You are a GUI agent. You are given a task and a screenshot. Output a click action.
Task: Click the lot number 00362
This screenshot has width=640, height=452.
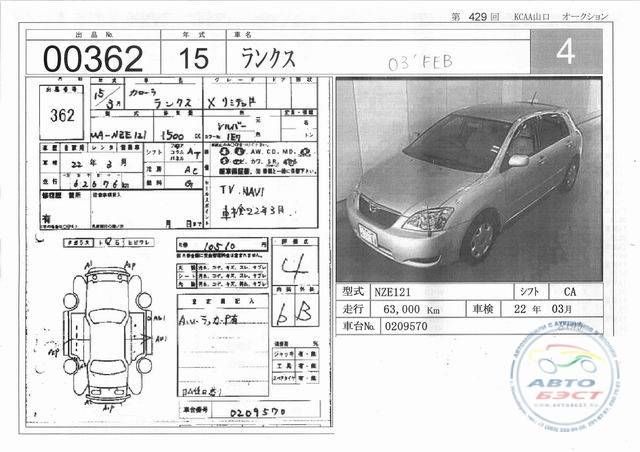click(x=93, y=58)
